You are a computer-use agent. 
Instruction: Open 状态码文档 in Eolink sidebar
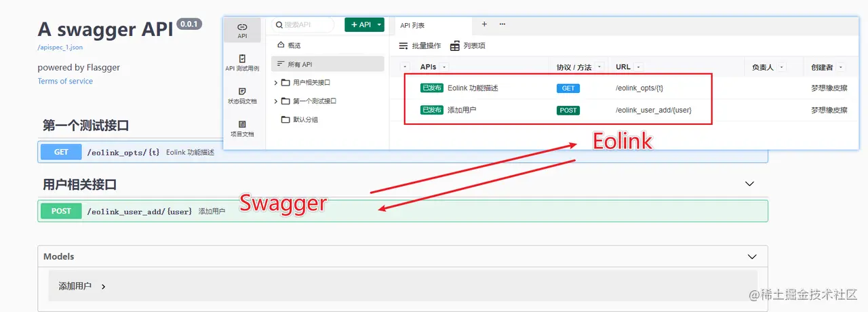pos(242,96)
